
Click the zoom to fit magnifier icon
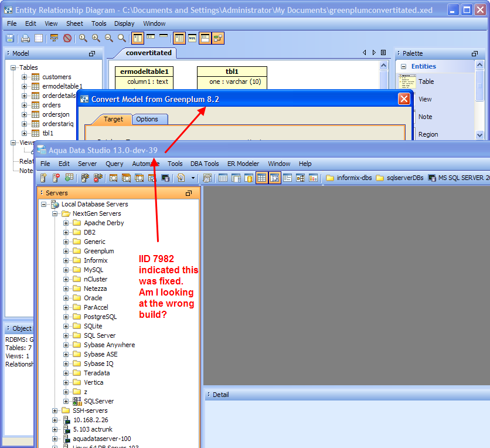pyautogui.click(x=121, y=38)
